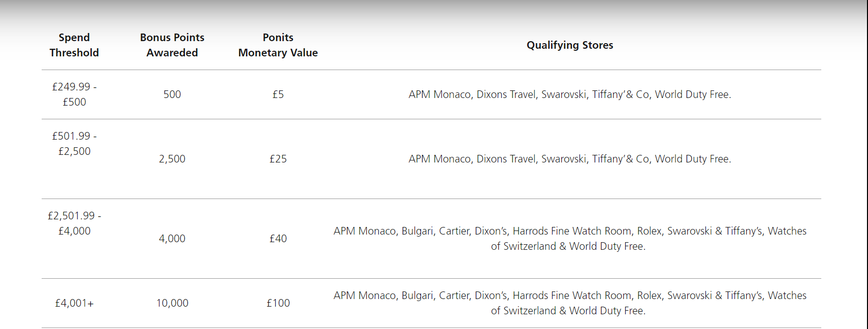Image resolution: width=868 pixels, height=329 pixels.
Task: Click the Bonus Points Awareded header
Action: click(172, 45)
